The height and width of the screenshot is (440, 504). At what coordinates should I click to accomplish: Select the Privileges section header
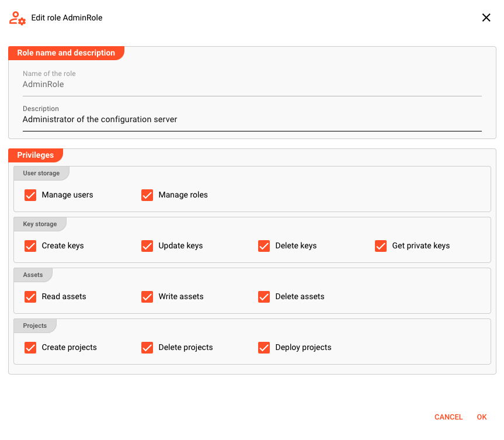coord(36,155)
